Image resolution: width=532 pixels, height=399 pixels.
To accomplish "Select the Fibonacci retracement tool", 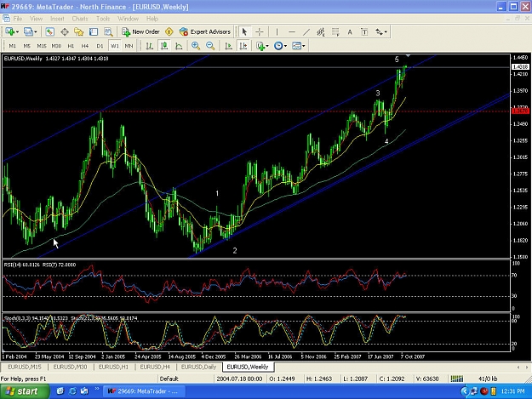I will (335, 31).
